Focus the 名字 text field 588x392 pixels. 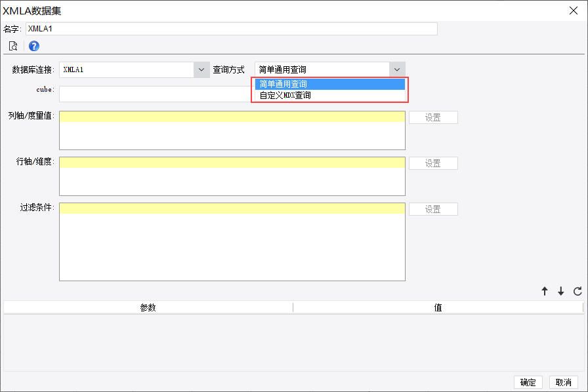232,29
